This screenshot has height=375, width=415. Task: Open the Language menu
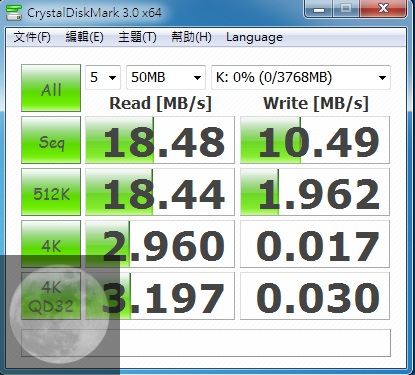(254, 37)
